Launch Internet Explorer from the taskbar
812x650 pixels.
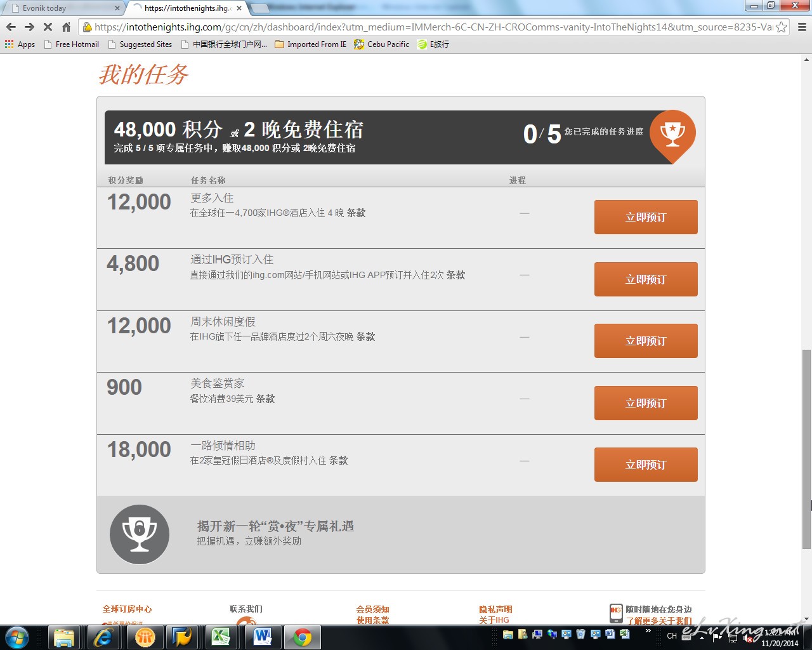click(x=103, y=637)
